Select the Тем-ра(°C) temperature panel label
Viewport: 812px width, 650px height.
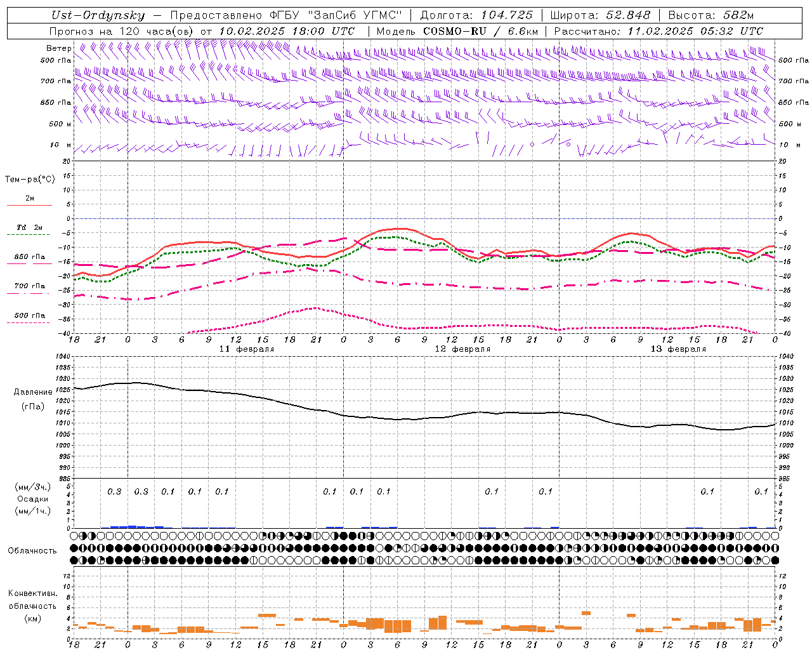30,179
